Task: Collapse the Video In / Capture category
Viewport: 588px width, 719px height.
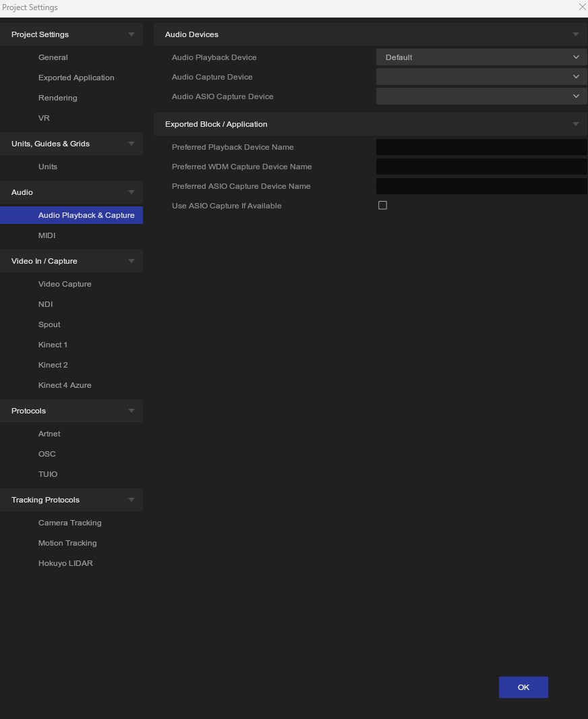Action: coord(131,261)
